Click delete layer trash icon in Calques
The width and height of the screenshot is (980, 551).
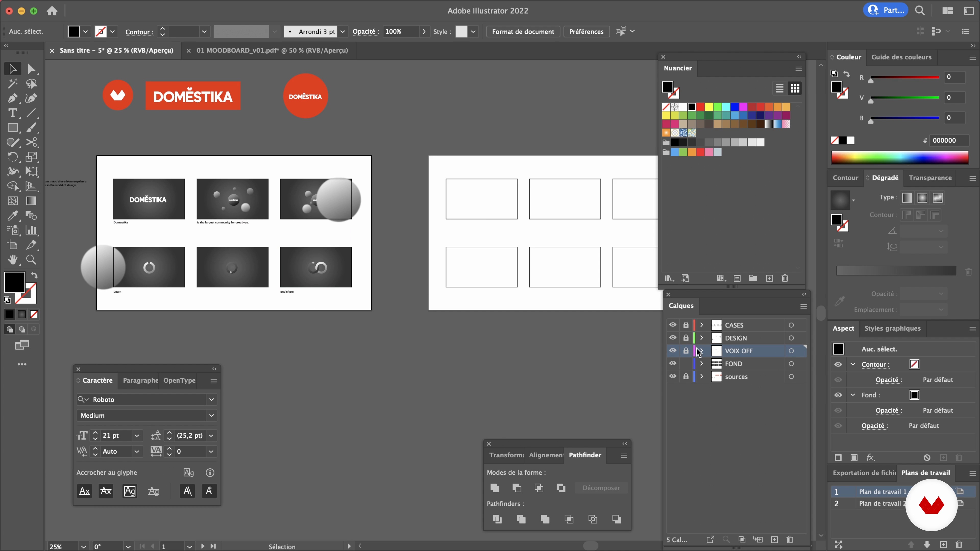coord(790,540)
